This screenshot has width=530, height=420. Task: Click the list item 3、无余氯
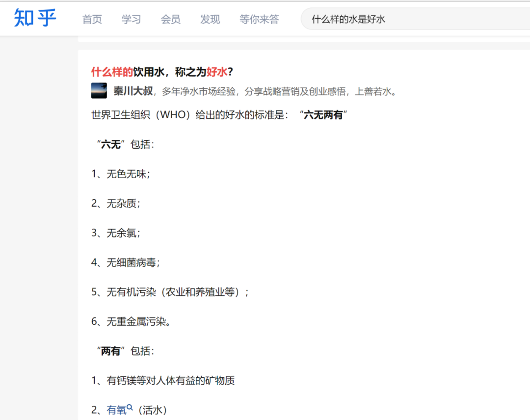[x=116, y=233]
